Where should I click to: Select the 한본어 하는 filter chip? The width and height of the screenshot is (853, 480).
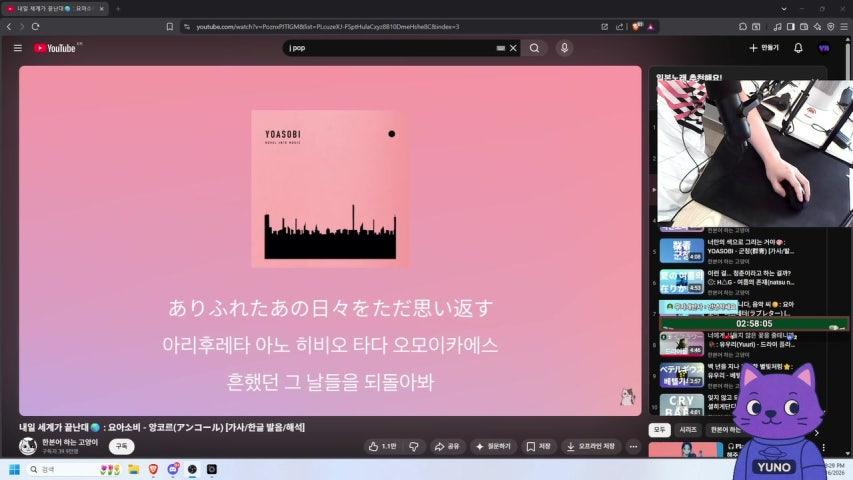click(724, 430)
